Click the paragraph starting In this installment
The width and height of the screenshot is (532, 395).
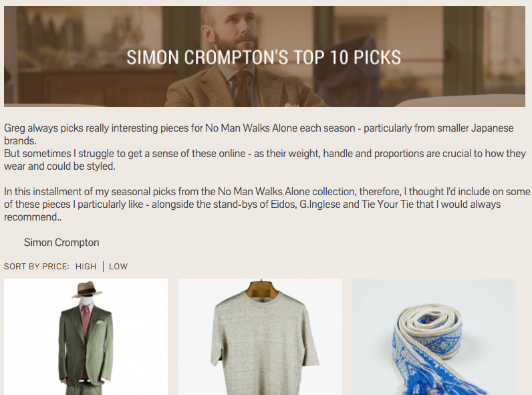(x=267, y=205)
